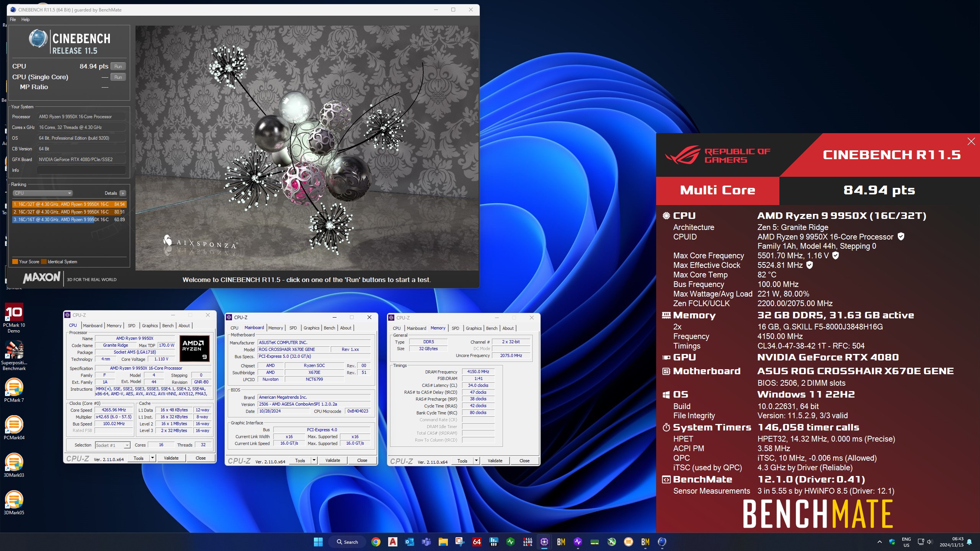980x551 pixels.
Task: Open the purple hexagon pulse taskbar icon
Action: coord(578,542)
